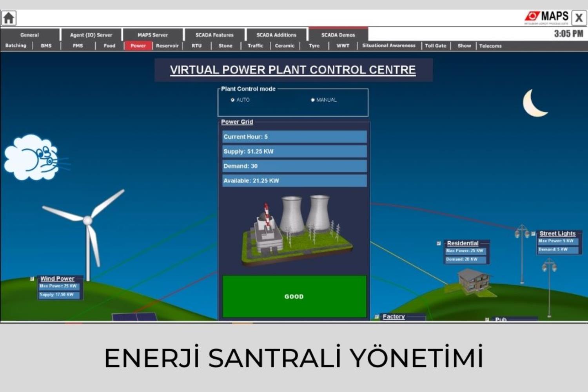Image resolution: width=588 pixels, height=392 pixels.
Task: Toggle the Street Lights panel checkbox
Action: tap(533, 233)
